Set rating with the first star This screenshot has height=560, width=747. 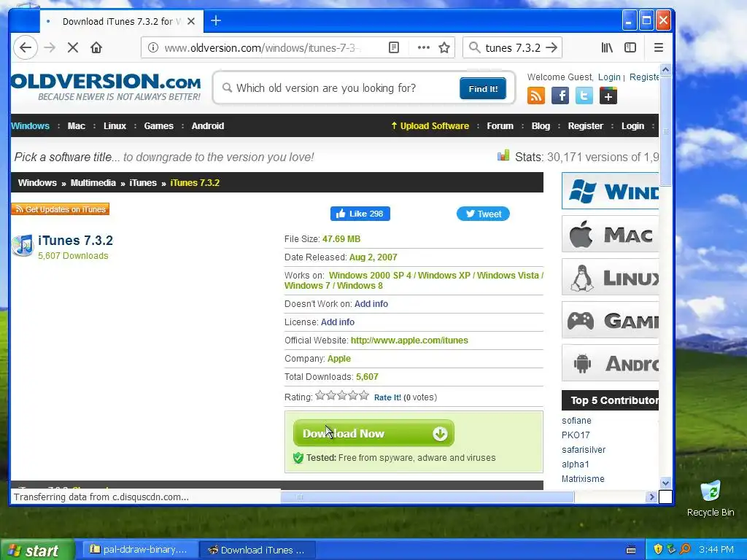coord(320,395)
